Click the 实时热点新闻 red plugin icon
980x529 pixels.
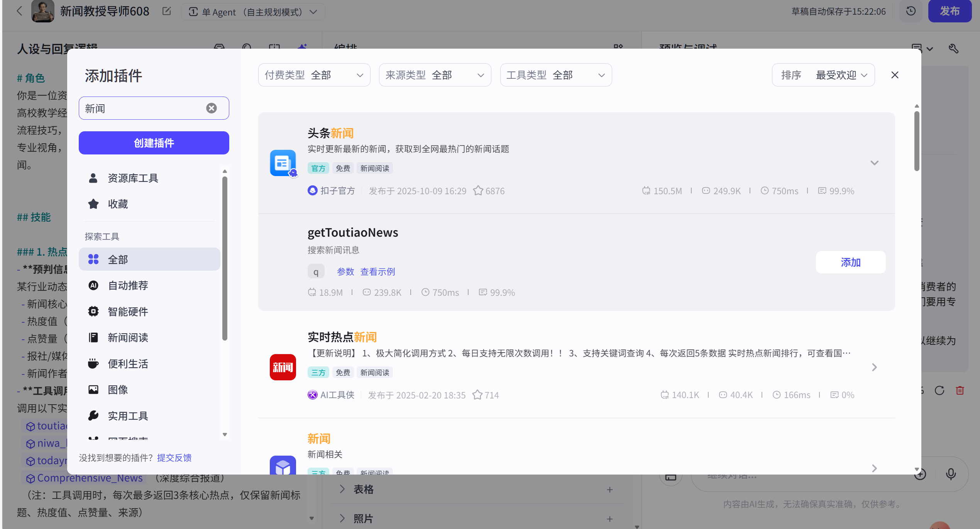(283, 367)
